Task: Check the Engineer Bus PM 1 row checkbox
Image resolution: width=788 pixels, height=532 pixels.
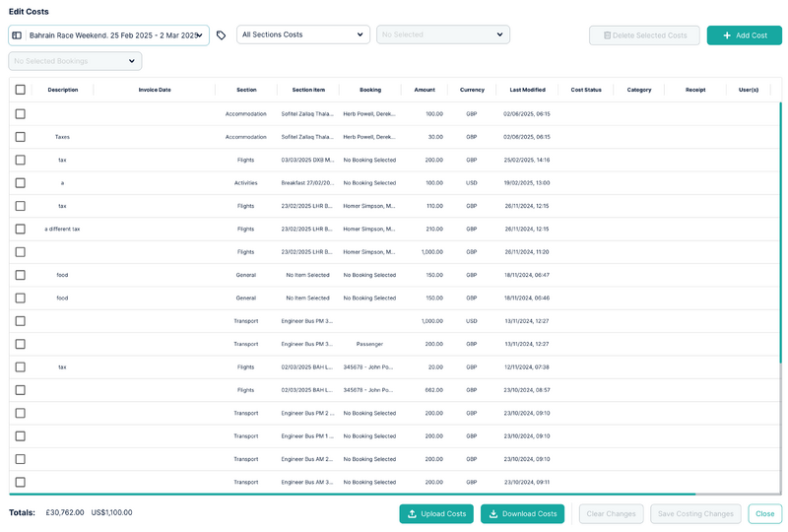Action: point(20,436)
